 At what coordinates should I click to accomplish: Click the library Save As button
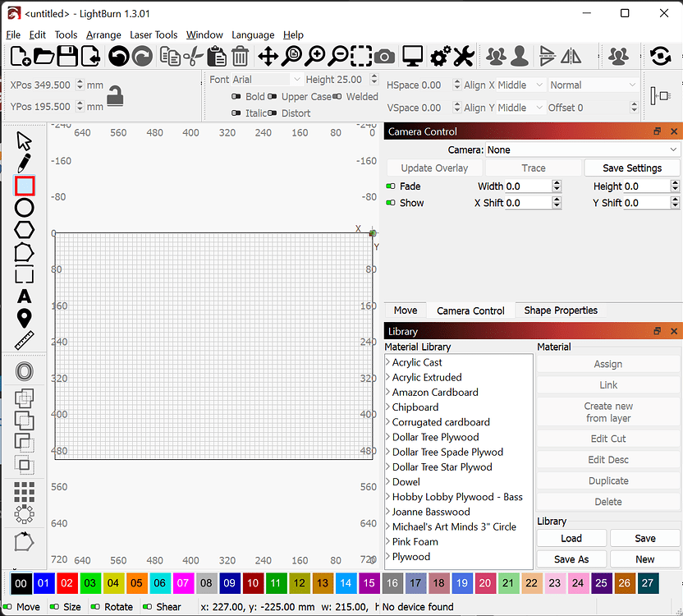571,559
